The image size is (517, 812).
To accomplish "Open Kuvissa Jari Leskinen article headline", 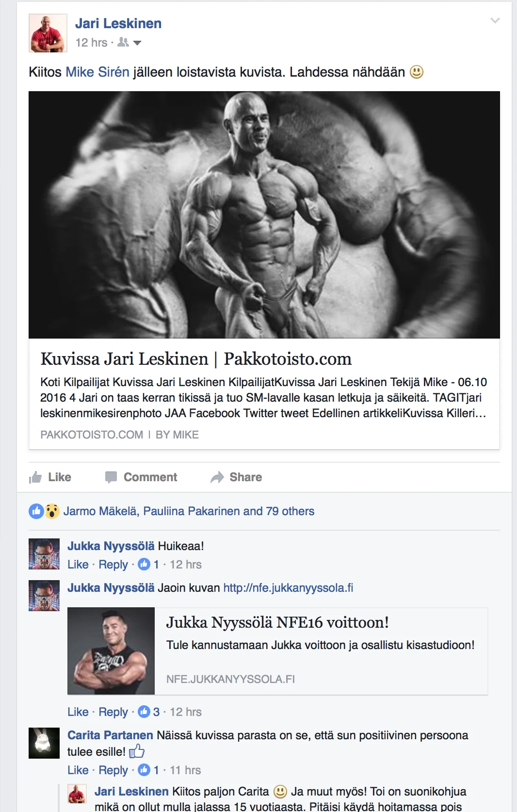I will point(196,359).
